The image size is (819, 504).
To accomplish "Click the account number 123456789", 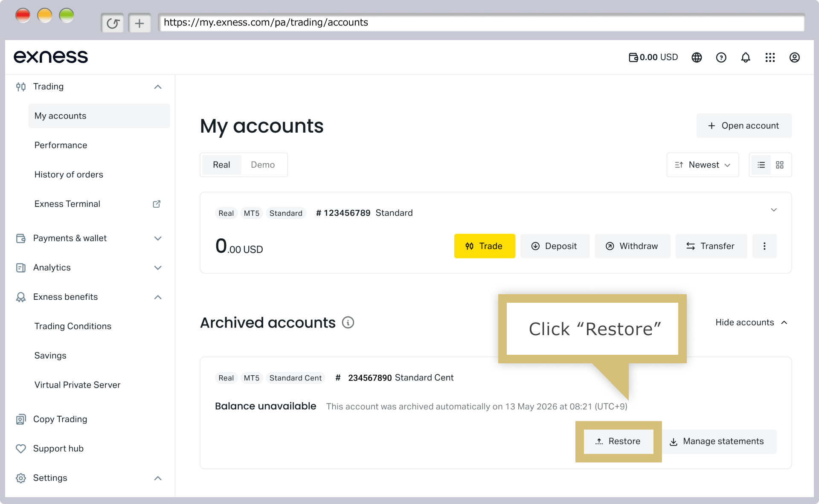I will (x=343, y=213).
